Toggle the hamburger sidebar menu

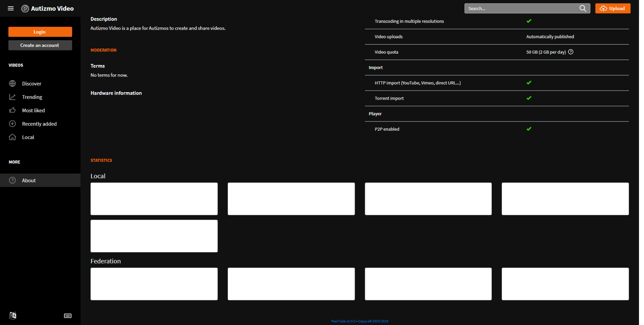pos(11,9)
